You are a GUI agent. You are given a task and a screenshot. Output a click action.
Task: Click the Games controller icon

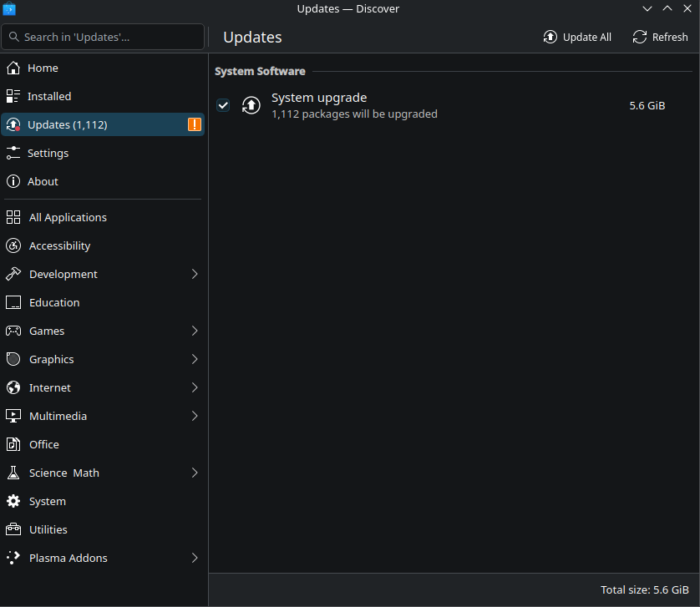coord(13,331)
